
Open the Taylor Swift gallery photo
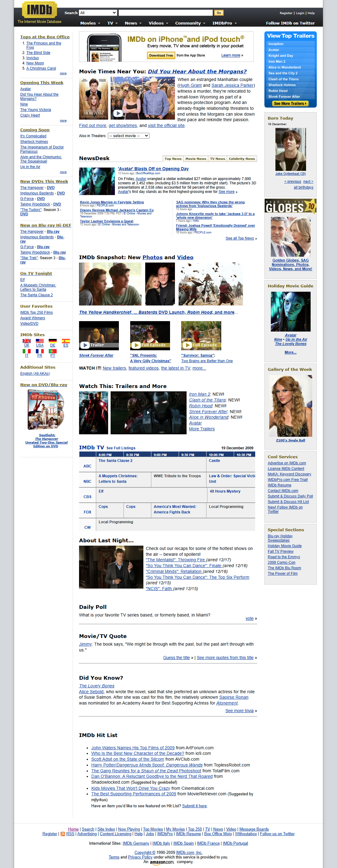(x=290, y=406)
